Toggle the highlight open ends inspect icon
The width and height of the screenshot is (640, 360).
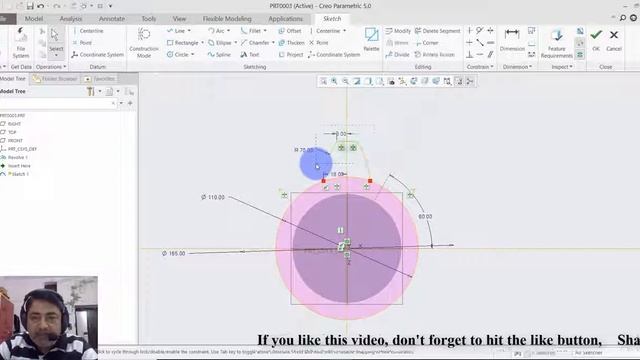pyautogui.click(x=580, y=43)
